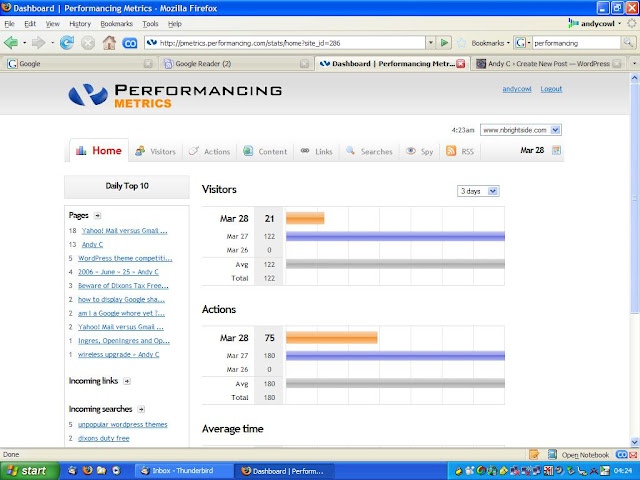Viewport: 640px width, 480px height.
Task: Open the Actions tab
Action: pos(209,151)
